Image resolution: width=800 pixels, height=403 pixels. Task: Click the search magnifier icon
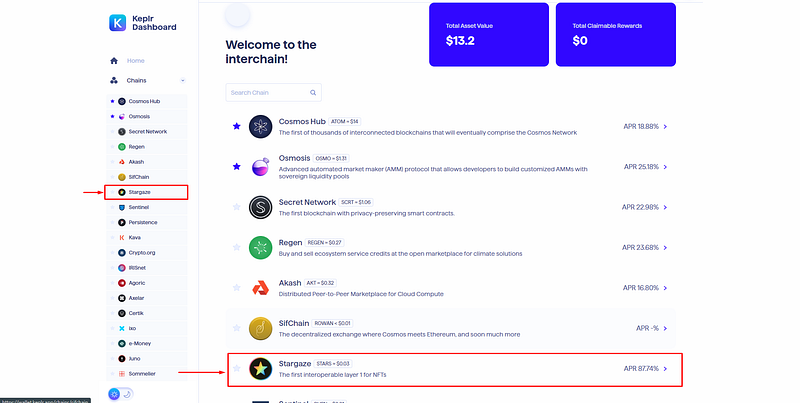[313, 93]
